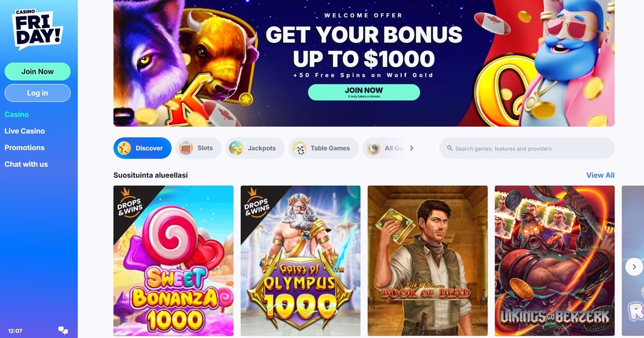Focus the search games input field
Viewport: 644px width, 338px height.
coord(527,148)
